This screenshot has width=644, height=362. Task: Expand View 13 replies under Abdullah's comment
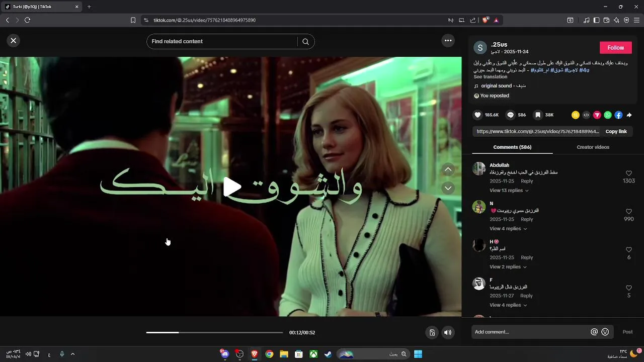pyautogui.click(x=509, y=191)
